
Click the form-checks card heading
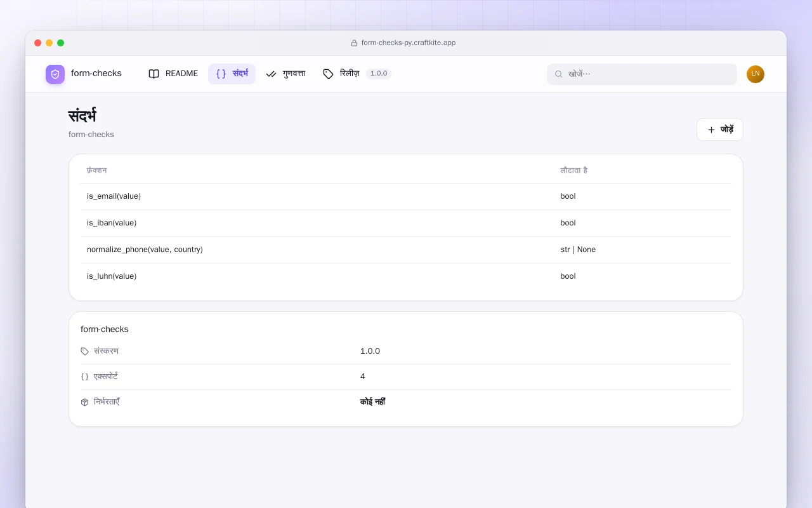click(105, 329)
